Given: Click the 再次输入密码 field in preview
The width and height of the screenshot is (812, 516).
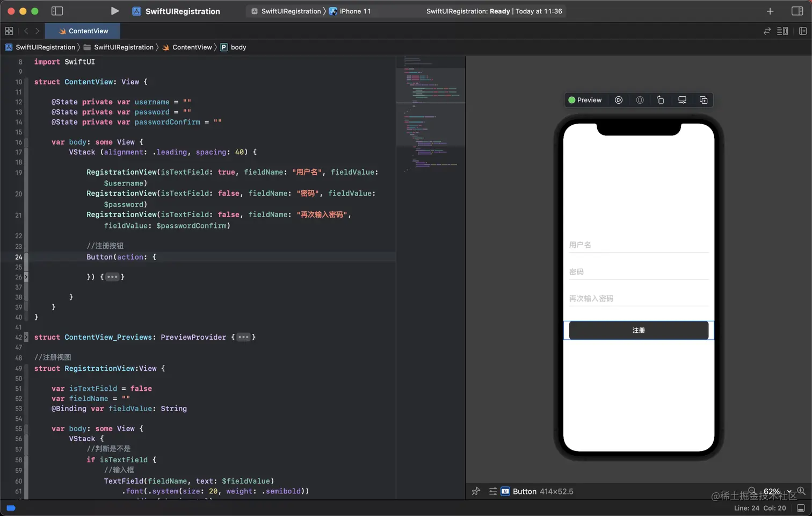Looking at the screenshot, I should pyautogui.click(x=639, y=298).
